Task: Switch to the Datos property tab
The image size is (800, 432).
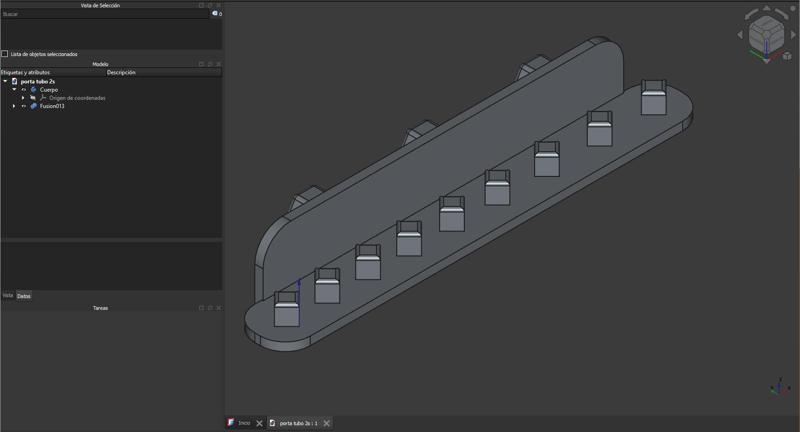Action: 23,296
